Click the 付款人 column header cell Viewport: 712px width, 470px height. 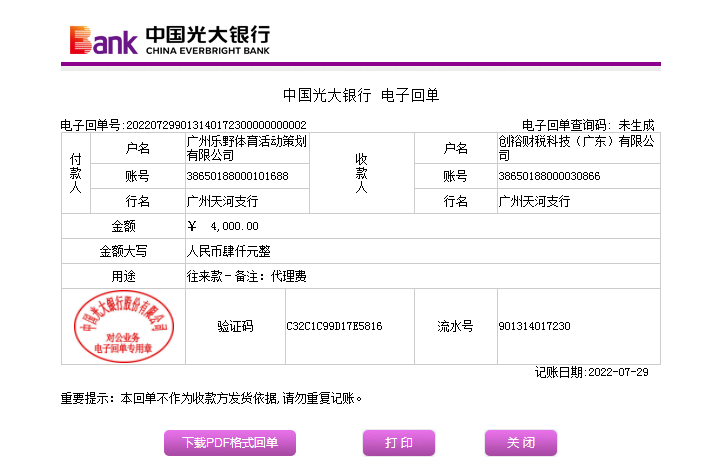tap(76, 173)
